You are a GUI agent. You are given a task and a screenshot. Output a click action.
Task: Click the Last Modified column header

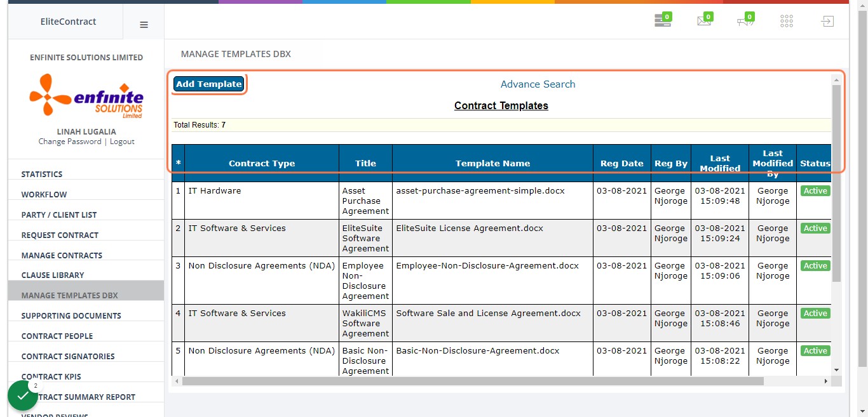[x=720, y=163]
